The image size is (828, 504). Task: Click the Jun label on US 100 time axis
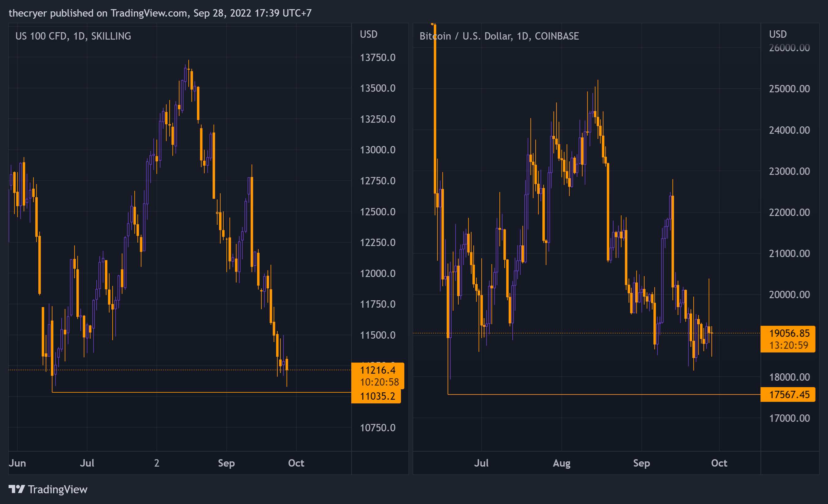(x=17, y=463)
